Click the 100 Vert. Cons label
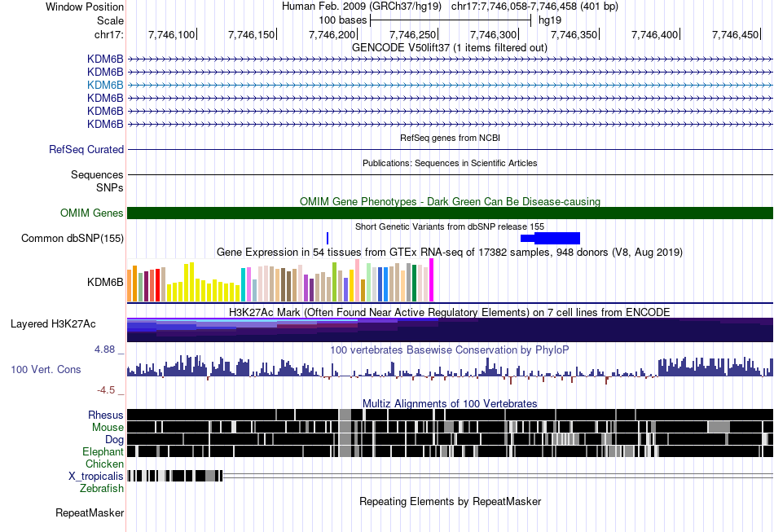Image resolution: width=774 pixels, height=532 pixels. tap(46, 370)
